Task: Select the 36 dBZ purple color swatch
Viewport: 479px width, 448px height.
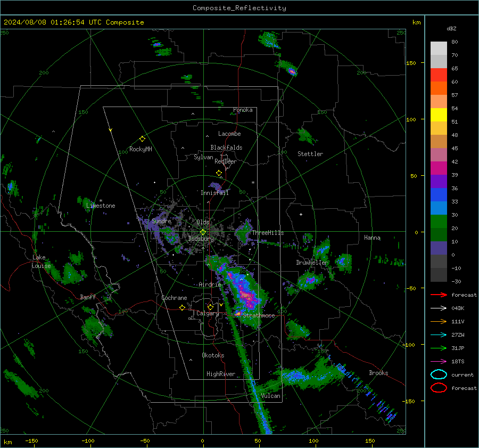Action: pos(439,181)
